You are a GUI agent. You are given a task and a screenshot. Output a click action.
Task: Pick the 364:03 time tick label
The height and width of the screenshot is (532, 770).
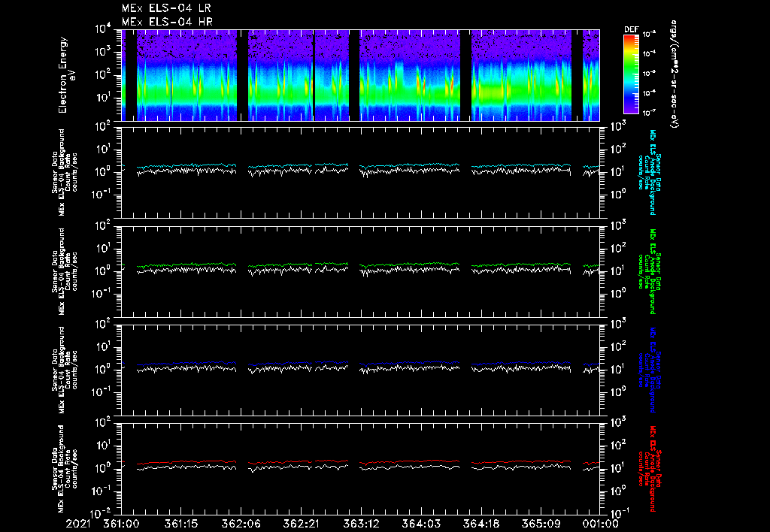[x=420, y=522]
